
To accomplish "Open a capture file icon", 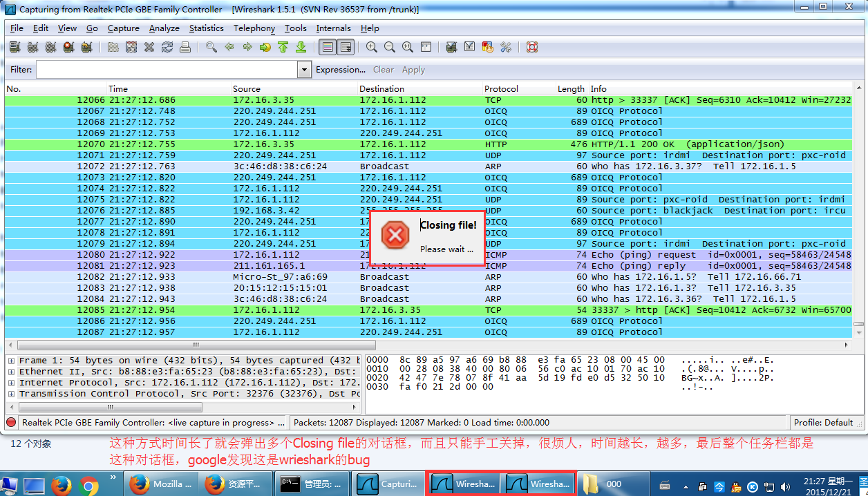I will coord(113,47).
